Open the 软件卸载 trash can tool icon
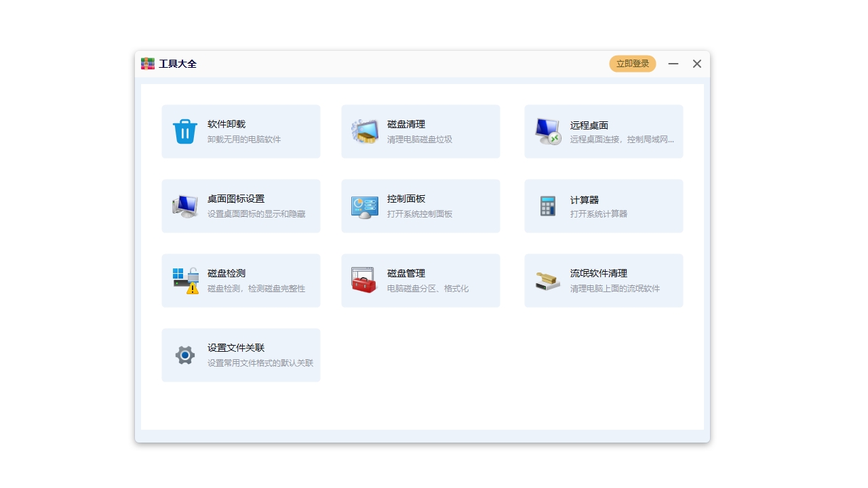868x488 pixels. 184,131
